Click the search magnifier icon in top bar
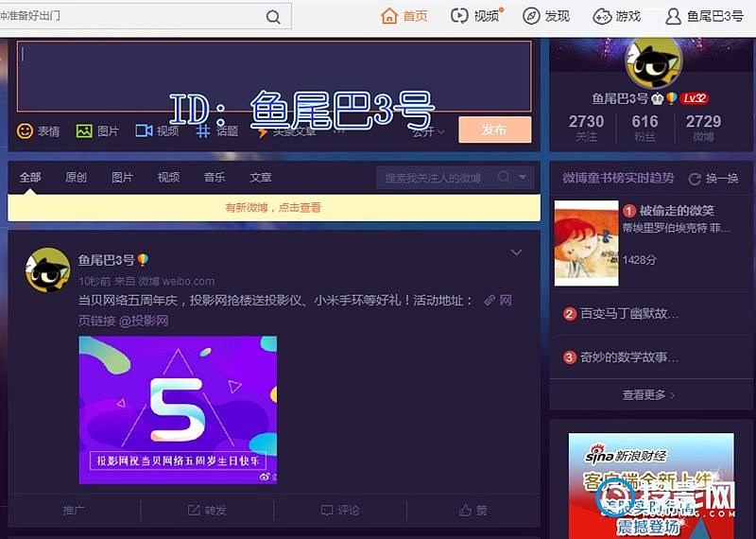This screenshot has width=756, height=539. coord(272,16)
